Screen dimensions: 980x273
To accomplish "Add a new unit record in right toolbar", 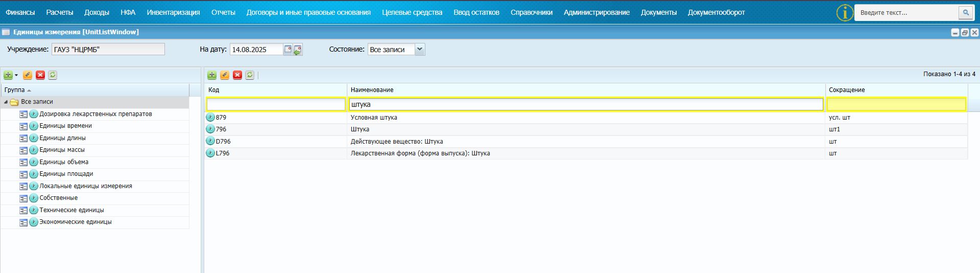I will (212, 75).
